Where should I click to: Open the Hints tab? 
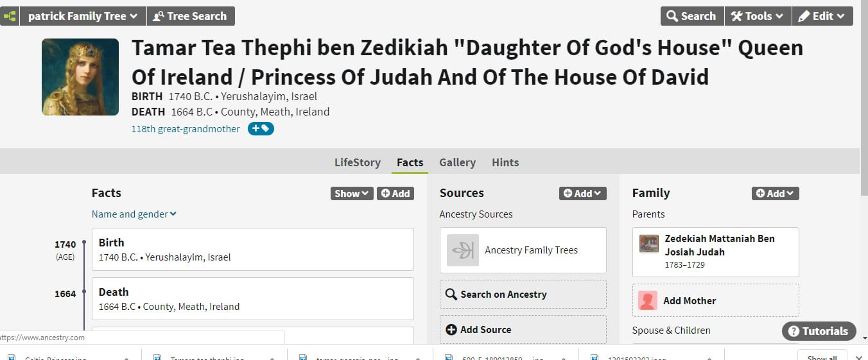point(505,162)
